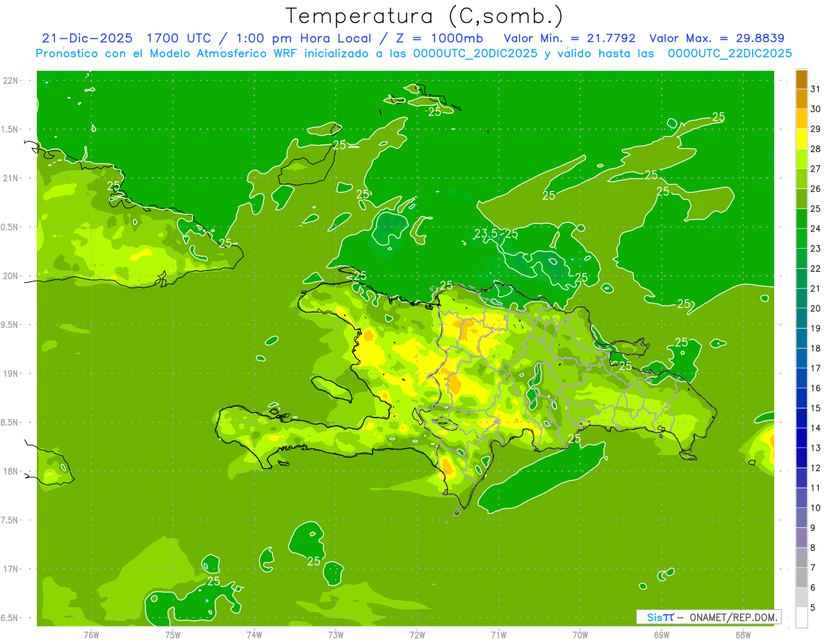Click the "19N" latitude label

pyautogui.click(x=11, y=374)
